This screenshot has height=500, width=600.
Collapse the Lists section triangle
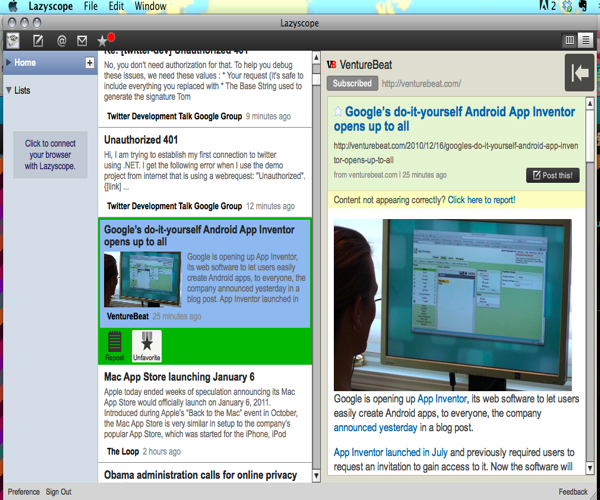tap(8, 90)
